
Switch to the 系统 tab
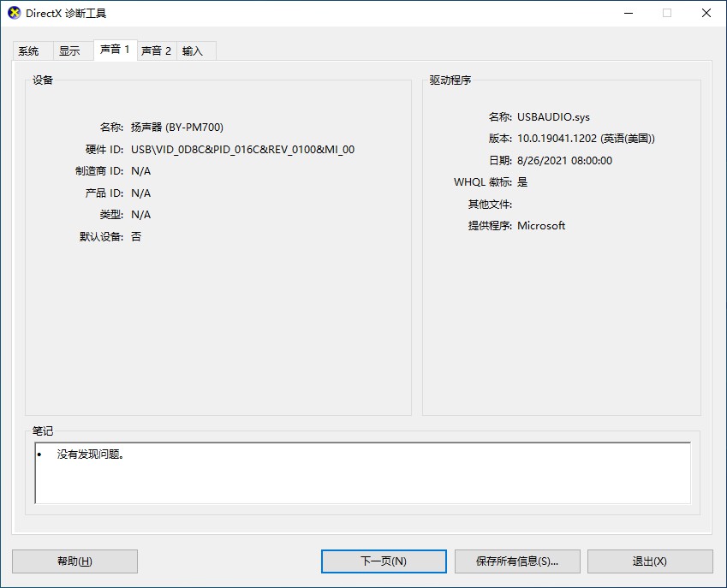point(30,50)
